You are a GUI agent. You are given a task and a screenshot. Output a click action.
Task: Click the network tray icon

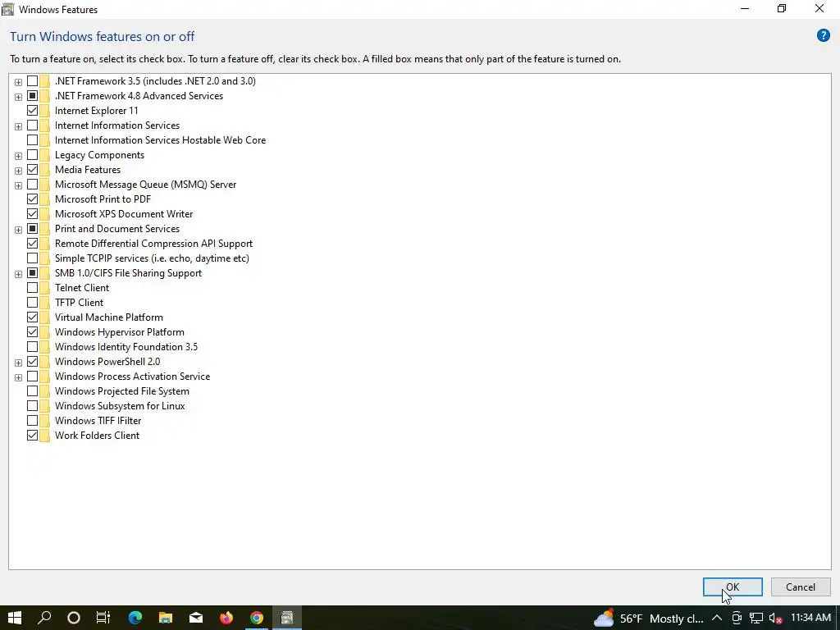756,619
